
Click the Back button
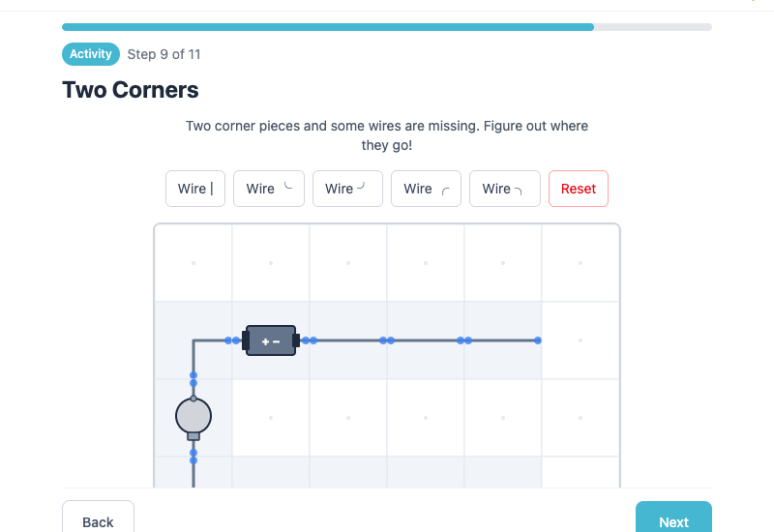click(98, 520)
